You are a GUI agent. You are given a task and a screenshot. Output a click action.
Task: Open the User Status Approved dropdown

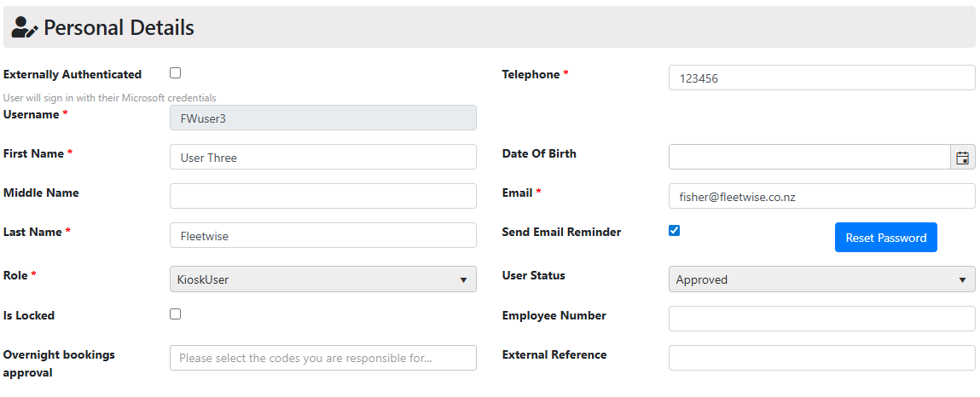pyautogui.click(x=822, y=279)
